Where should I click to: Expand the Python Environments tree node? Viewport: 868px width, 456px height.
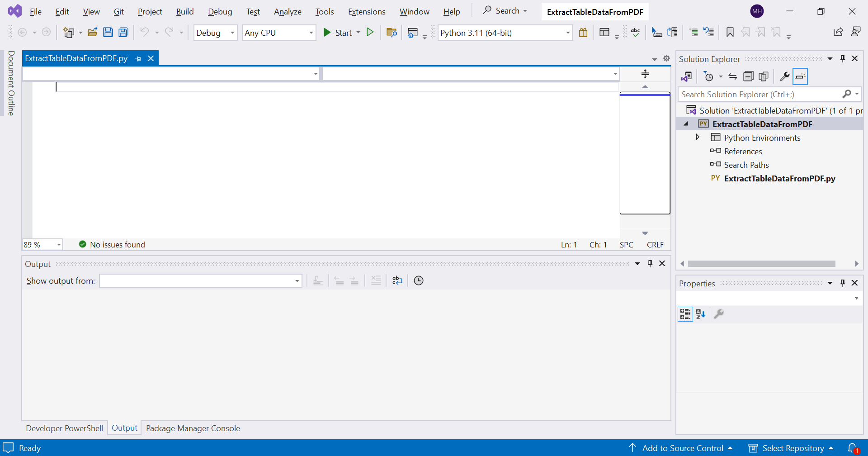(x=698, y=137)
